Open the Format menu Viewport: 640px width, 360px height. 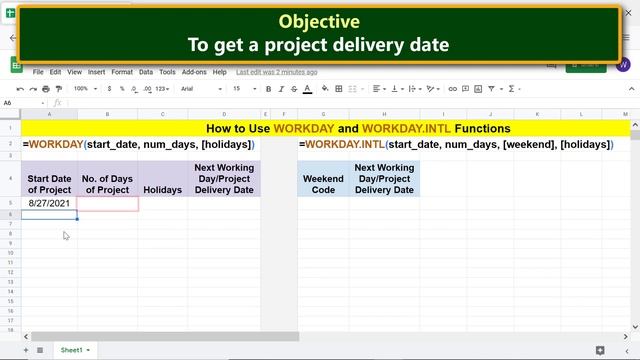(122, 72)
